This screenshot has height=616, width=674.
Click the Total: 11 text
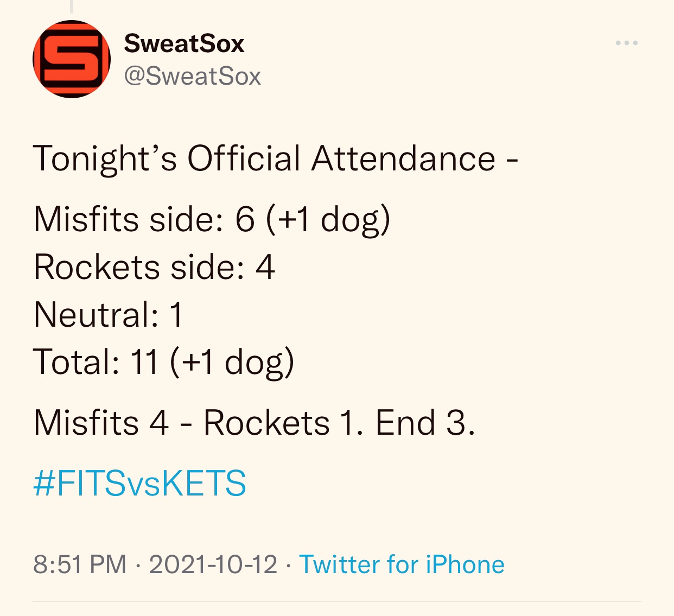click(96, 362)
